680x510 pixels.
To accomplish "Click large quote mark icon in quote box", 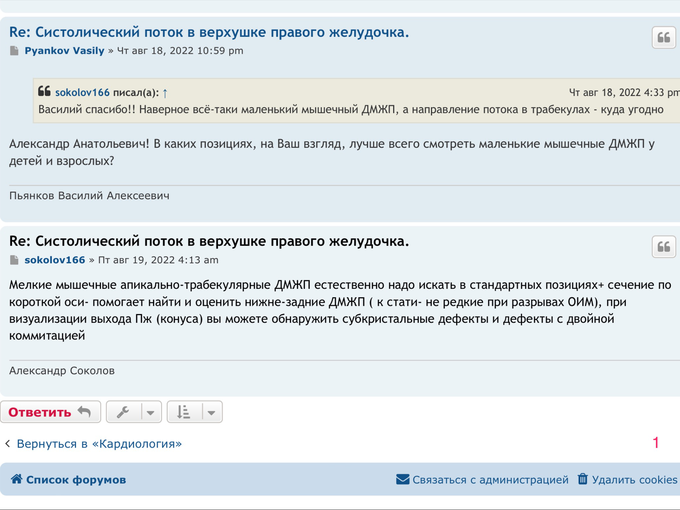I will (x=44, y=91).
